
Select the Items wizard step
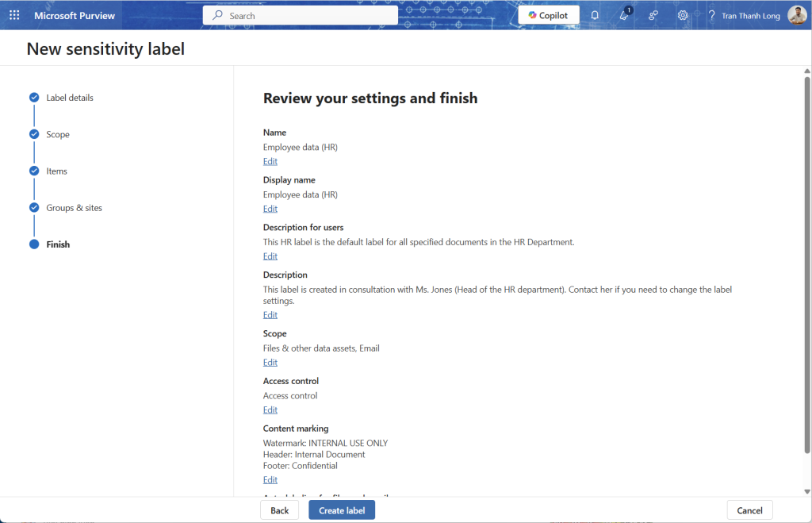pos(56,171)
